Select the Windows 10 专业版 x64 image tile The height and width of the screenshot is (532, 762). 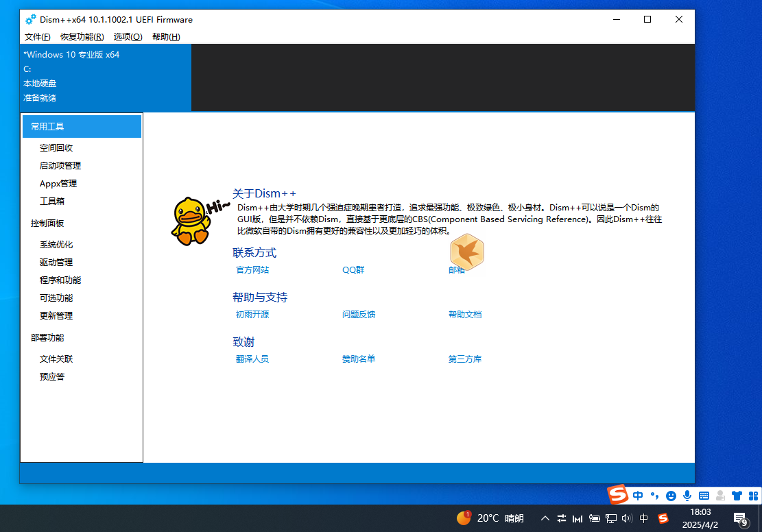click(x=106, y=77)
